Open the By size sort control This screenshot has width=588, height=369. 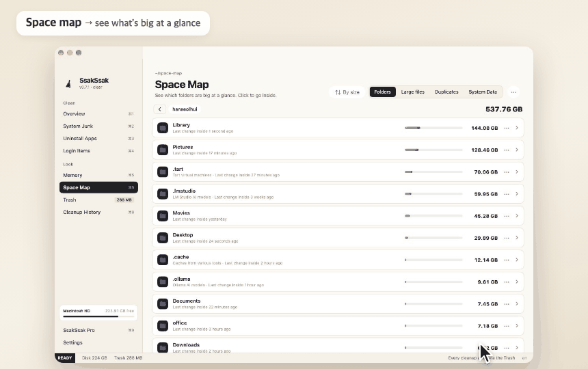(x=347, y=92)
